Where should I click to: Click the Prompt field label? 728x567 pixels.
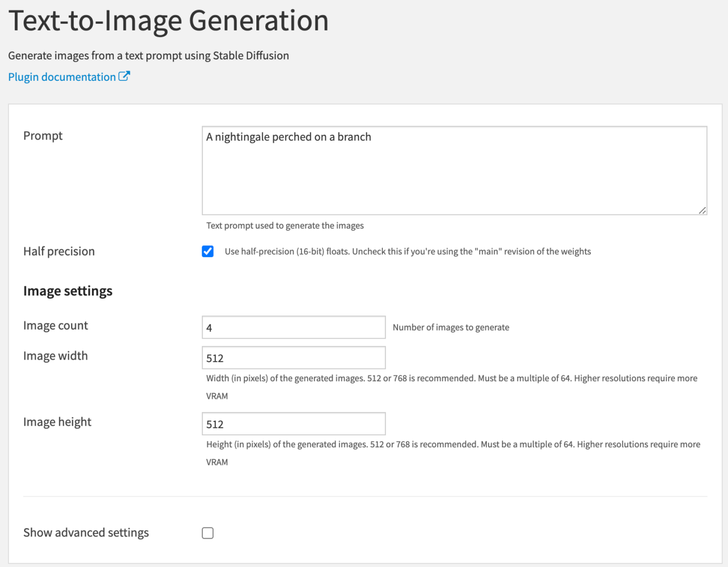(x=43, y=135)
